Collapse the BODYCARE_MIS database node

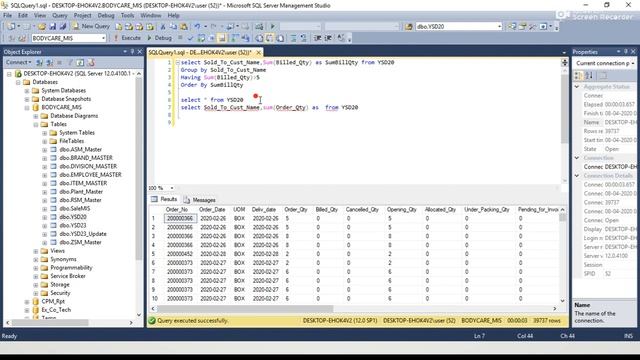pyautogui.click(x=27, y=107)
